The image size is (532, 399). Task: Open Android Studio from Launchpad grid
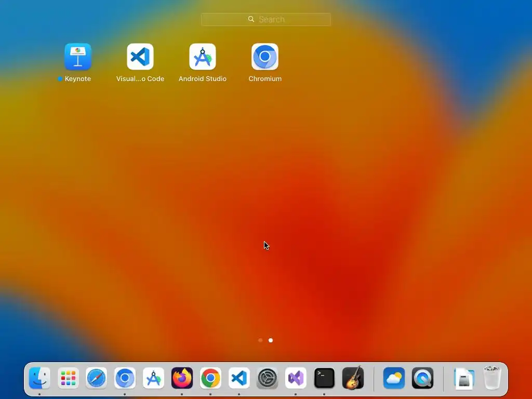[203, 57]
